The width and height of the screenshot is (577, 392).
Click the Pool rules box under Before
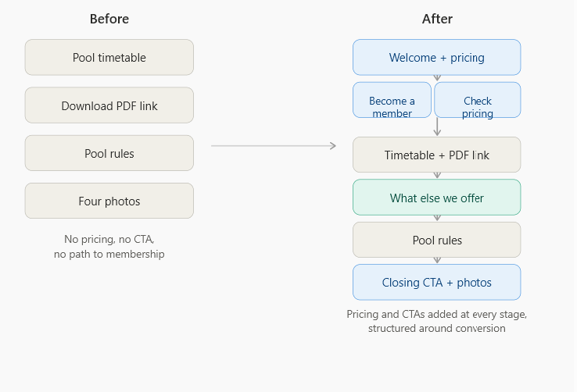[109, 153]
